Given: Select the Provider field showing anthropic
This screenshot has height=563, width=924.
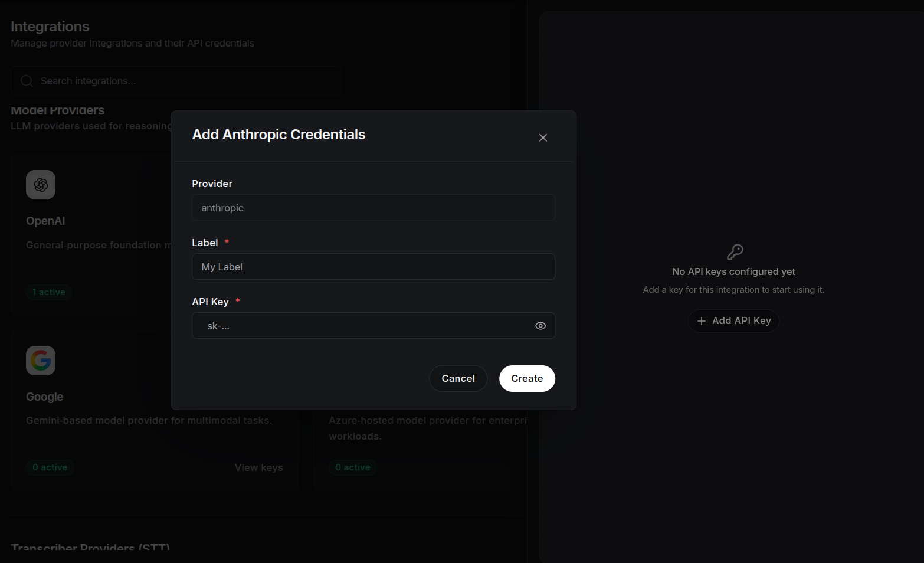Looking at the screenshot, I should [x=373, y=208].
